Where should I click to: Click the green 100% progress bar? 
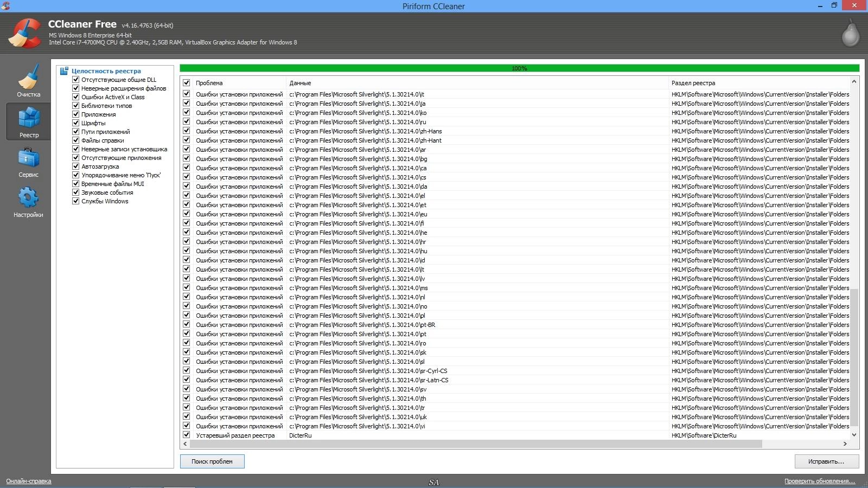click(x=519, y=68)
